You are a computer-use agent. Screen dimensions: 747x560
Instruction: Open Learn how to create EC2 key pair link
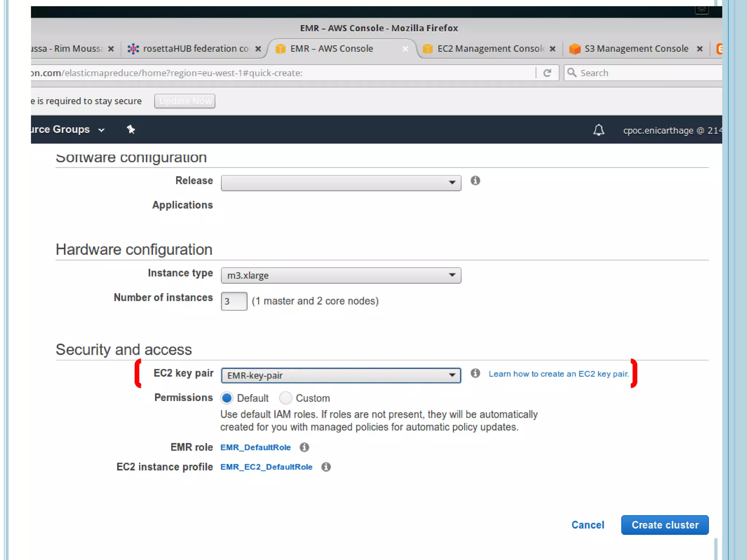[x=558, y=374]
